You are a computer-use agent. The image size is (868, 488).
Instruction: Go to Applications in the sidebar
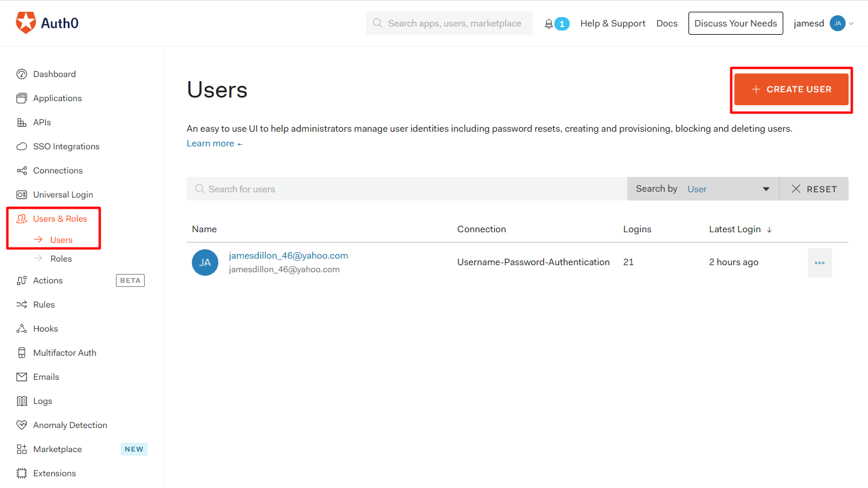coord(58,98)
